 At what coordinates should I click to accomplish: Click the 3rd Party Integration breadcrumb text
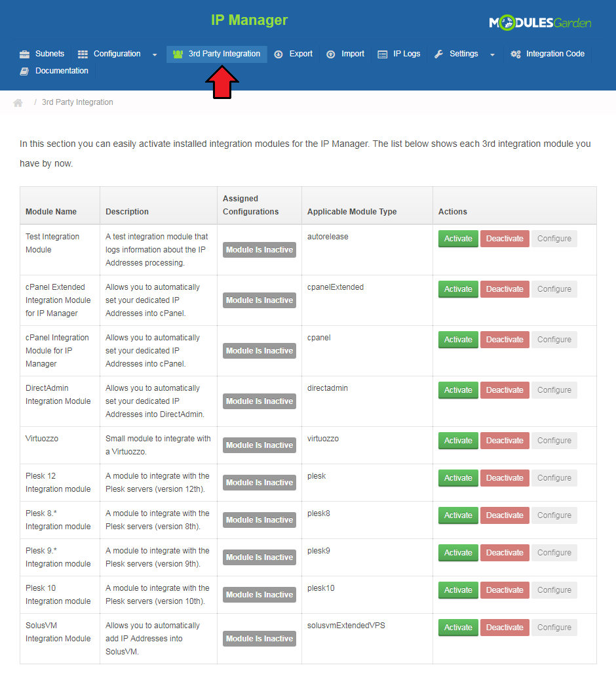pos(77,102)
